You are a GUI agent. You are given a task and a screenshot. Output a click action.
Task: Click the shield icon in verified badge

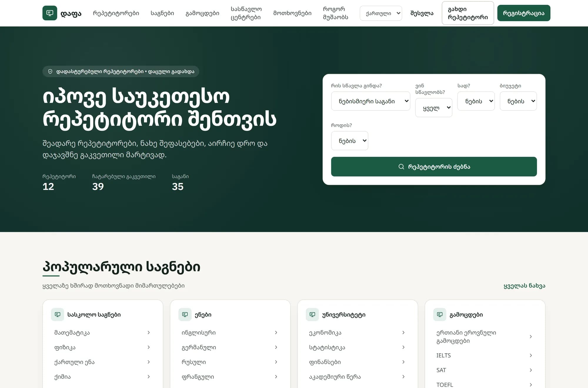click(50, 71)
